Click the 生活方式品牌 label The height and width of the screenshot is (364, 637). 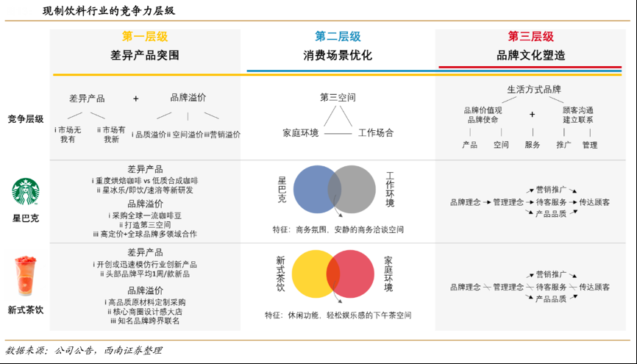coord(534,90)
